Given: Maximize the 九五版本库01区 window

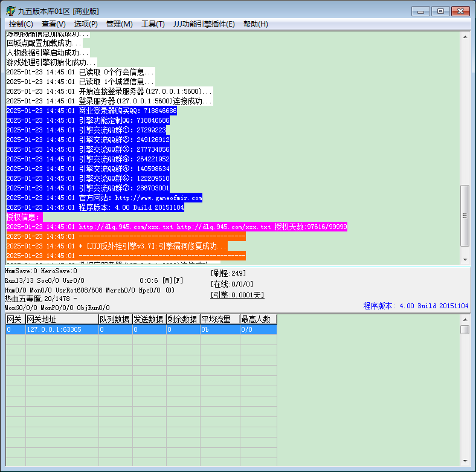Looking at the screenshot, I should [x=440, y=11].
